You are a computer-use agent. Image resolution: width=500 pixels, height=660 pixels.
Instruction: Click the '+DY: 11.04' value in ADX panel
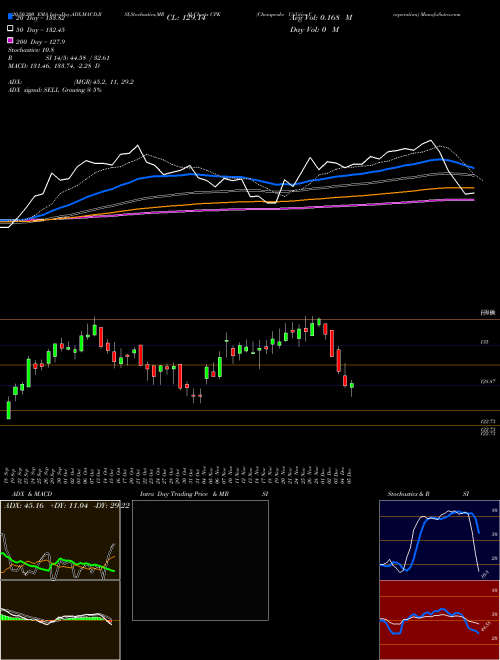(x=68, y=506)
